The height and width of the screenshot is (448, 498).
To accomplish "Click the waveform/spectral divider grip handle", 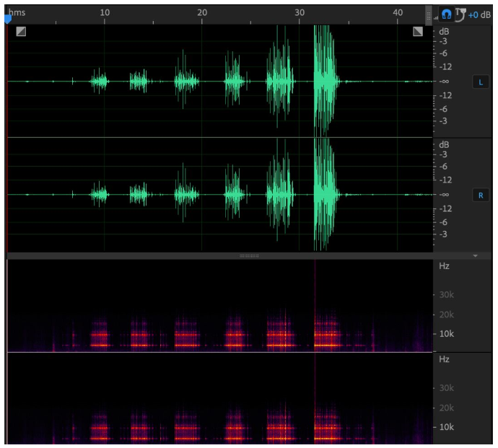I will point(248,255).
